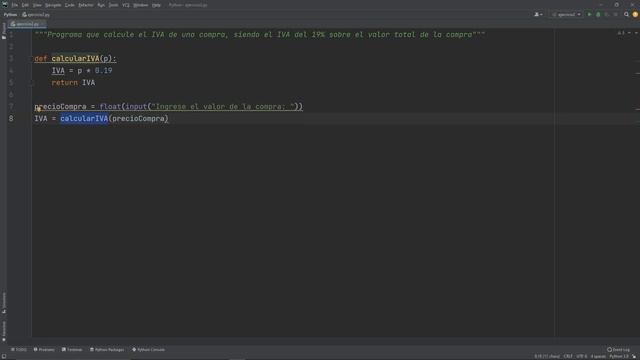640x360 pixels.
Task: Click the input prompt string on line 7
Action: point(223,107)
